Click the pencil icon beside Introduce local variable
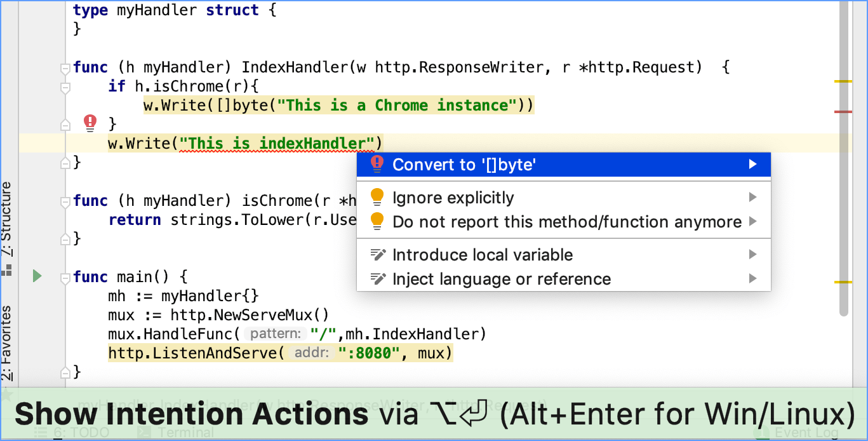Viewport: 868px width, 441px height. 378,255
